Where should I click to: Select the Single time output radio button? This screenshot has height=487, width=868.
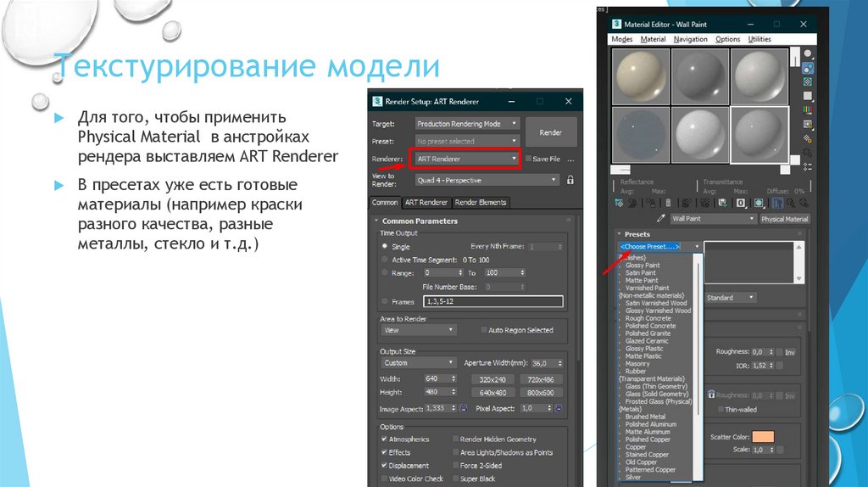(x=385, y=246)
